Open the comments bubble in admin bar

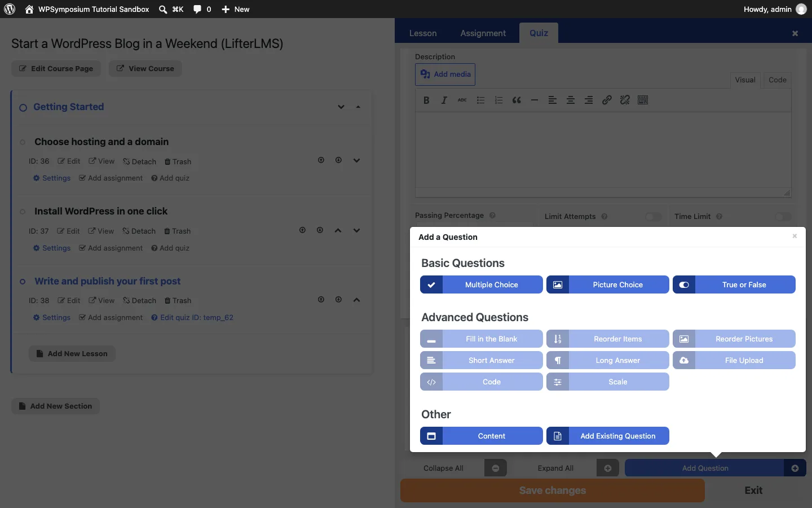197,9
